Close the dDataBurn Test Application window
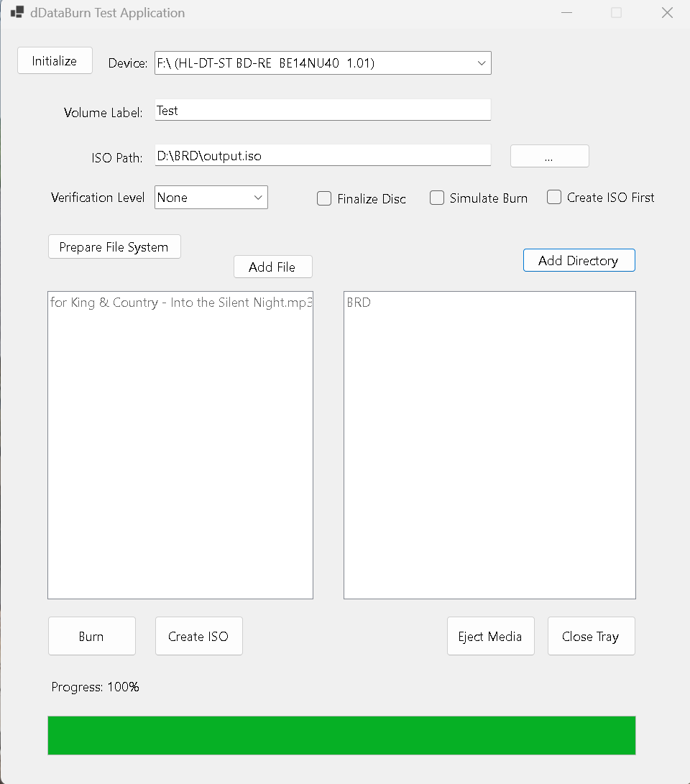Image resolution: width=690 pixels, height=784 pixels. coord(668,12)
